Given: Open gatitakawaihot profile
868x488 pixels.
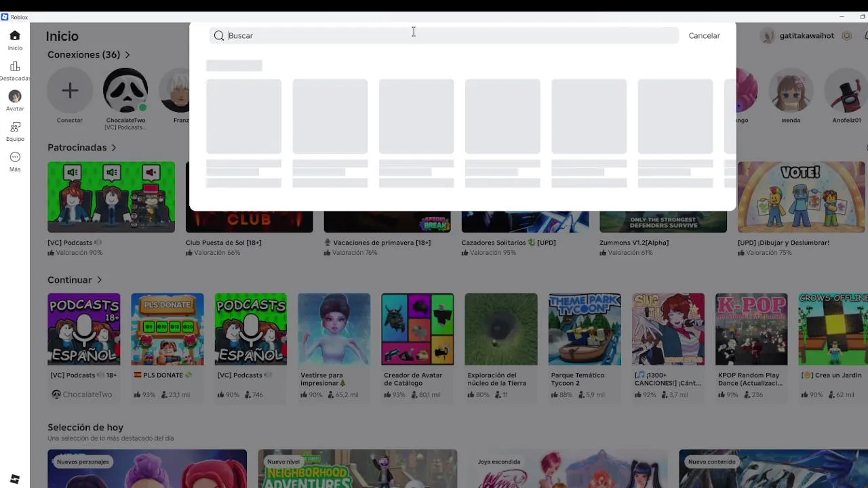Looking at the screenshot, I should (x=797, y=36).
